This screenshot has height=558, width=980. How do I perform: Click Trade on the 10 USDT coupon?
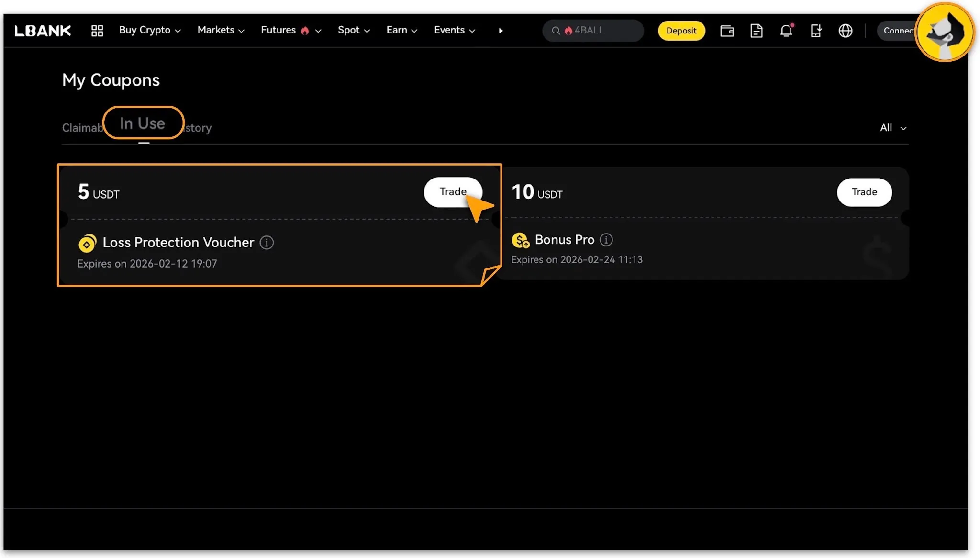click(x=864, y=192)
